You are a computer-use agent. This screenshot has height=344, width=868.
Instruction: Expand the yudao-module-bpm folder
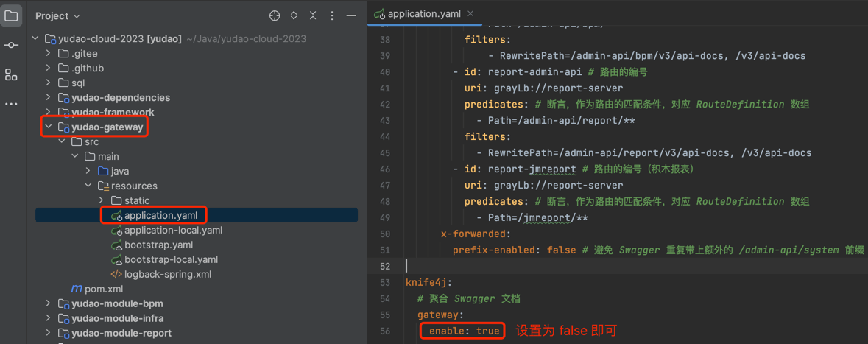click(49, 303)
